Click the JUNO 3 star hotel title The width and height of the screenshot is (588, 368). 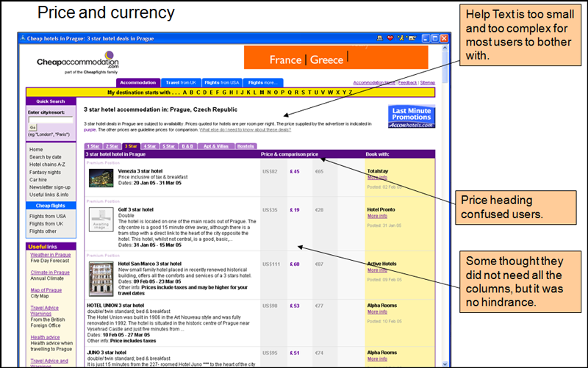107,353
